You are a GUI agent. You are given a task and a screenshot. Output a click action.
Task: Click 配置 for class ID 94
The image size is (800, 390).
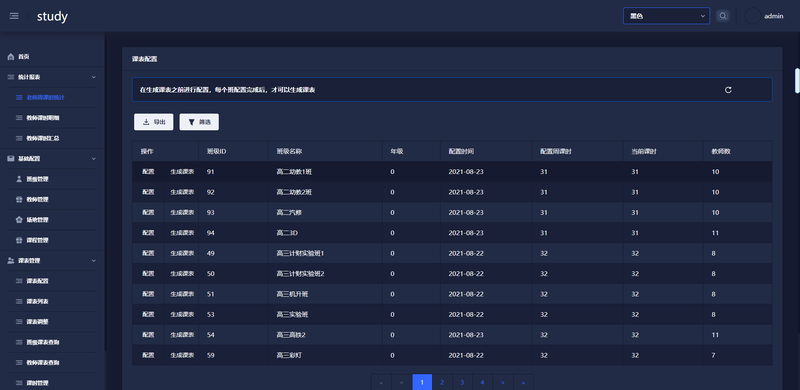148,233
